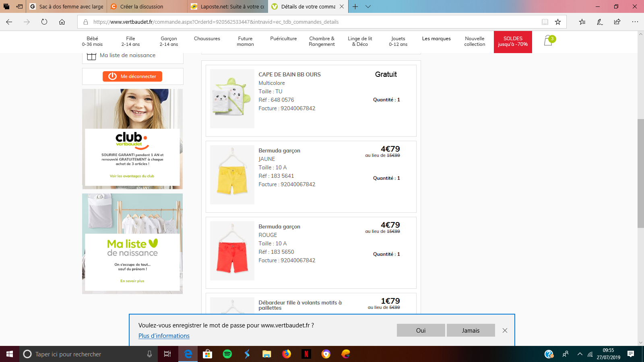Click Oui to save the password
Viewport: 644px width, 362px height.
click(x=421, y=330)
